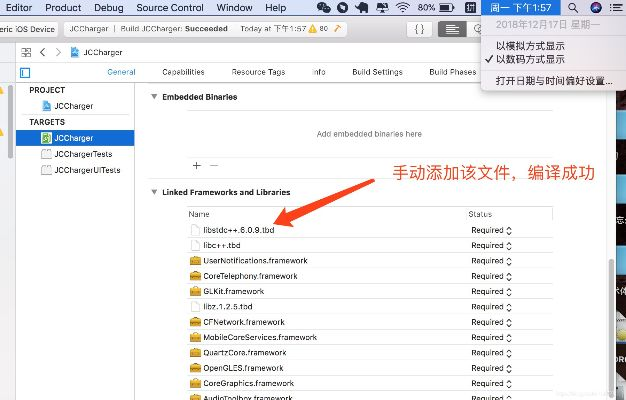
Task: Change libstdc++.6.0.9.tbd Required status dropdown
Action: (x=491, y=230)
